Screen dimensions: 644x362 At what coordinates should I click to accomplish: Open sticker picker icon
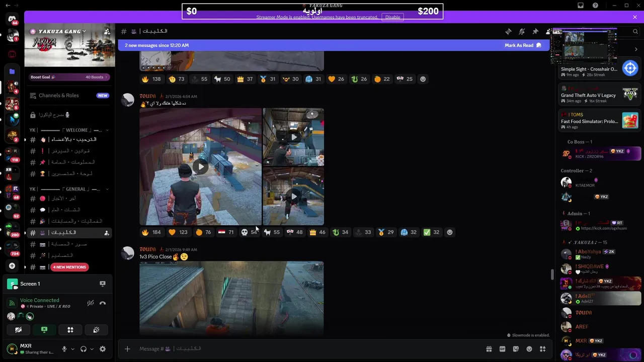(516, 349)
